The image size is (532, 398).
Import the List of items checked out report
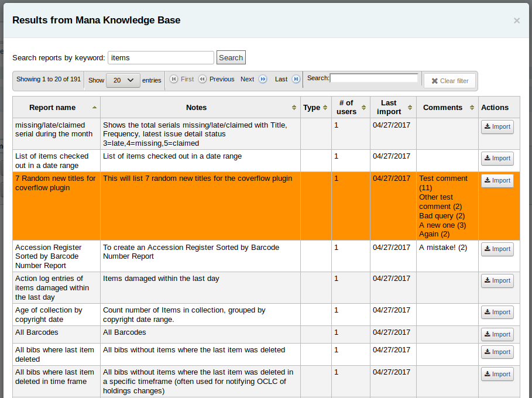[497, 159]
